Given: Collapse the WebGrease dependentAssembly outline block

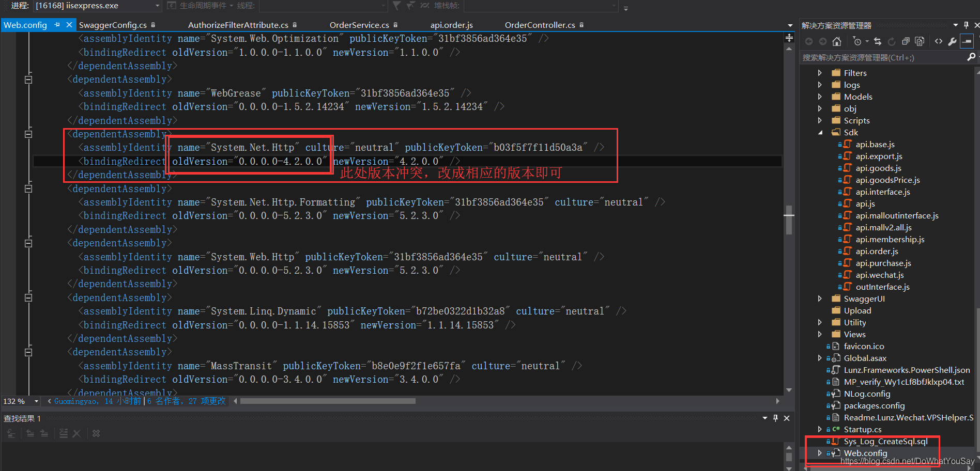Looking at the screenshot, I should pos(28,80).
